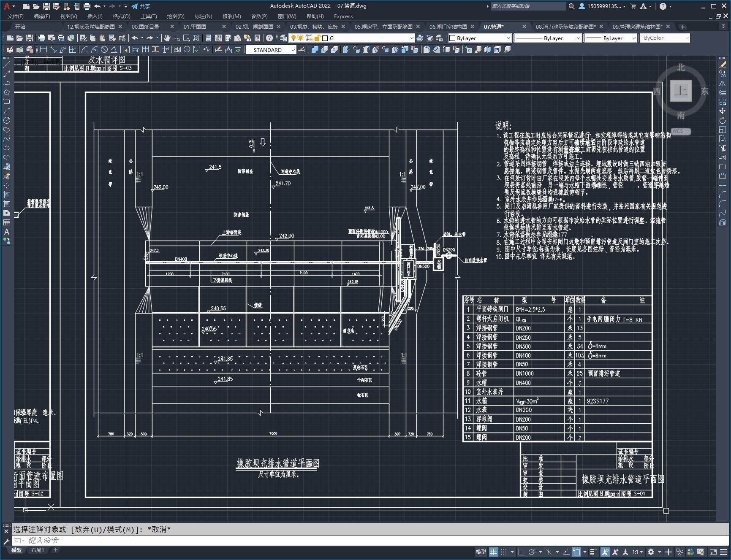The width and height of the screenshot is (731, 560).
Task: Select the Linear dimension tool
Action: click(x=43, y=49)
